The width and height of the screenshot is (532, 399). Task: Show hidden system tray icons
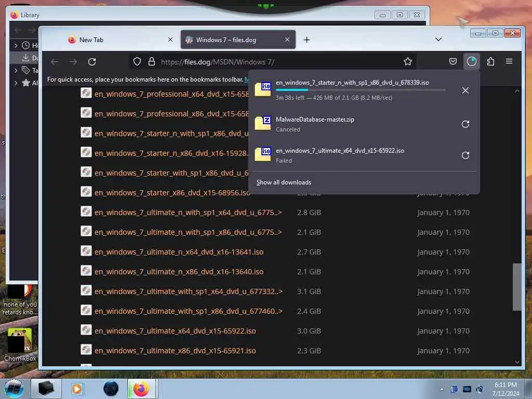(442, 390)
